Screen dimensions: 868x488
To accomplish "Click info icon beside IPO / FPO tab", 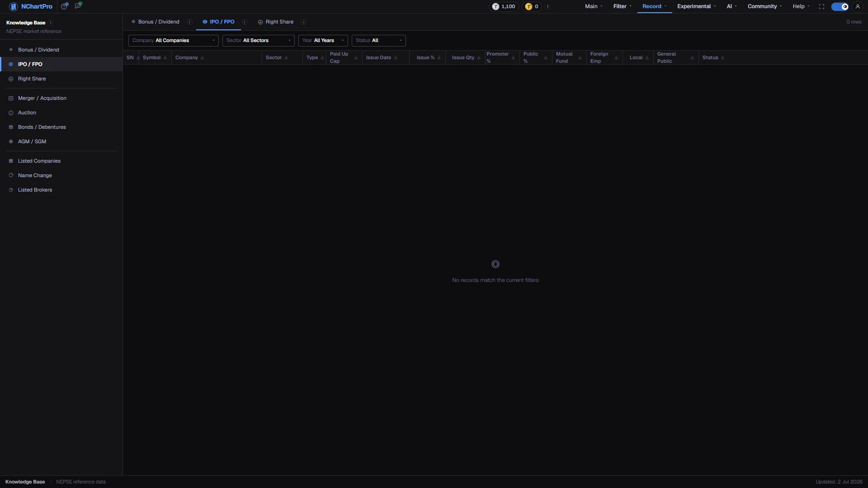I will tap(245, 22).
